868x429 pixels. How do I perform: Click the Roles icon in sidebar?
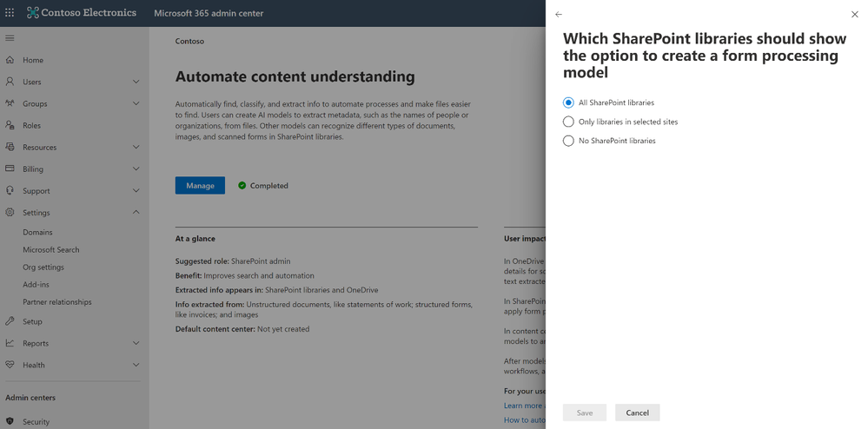(10, 126)
